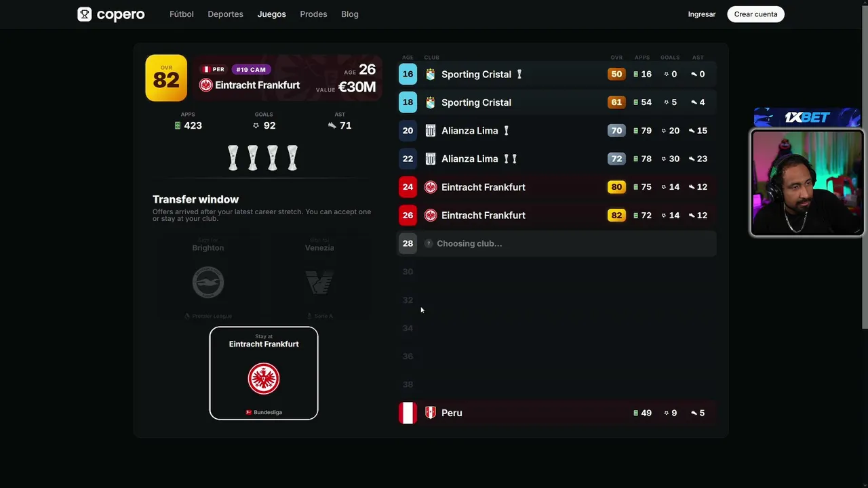Click the 30 goals value in Alianza Lima row
The image size is (868, 488).
(x=674, y=159)
